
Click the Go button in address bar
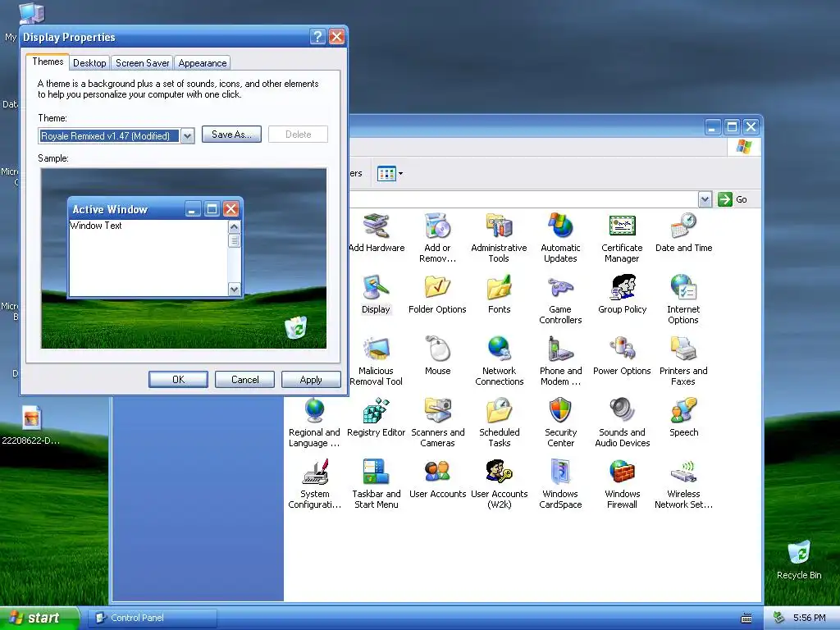(733, 199)
